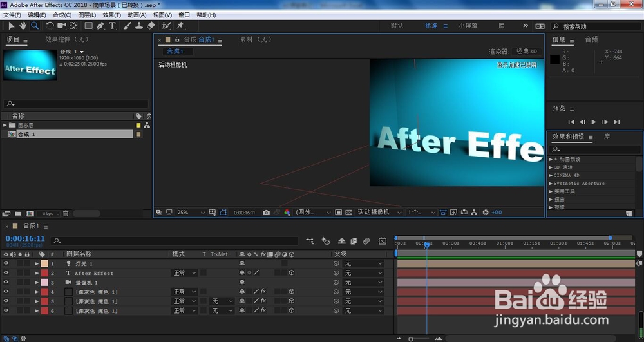Image resolution: width=644 pixels, height=342 pixels.
Task: Open the 合成(C) menu
Action: pos(62,15)
